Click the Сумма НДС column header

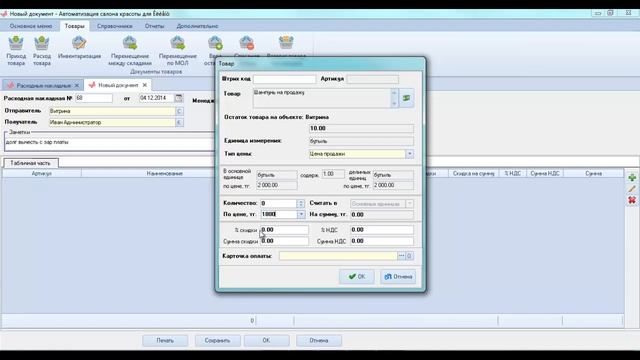545,173
